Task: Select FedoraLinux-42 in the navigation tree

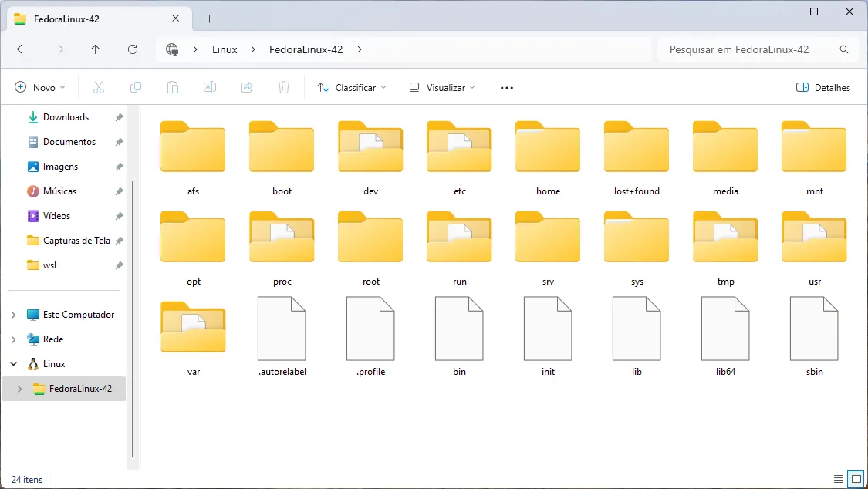Action: click(64, 389)
